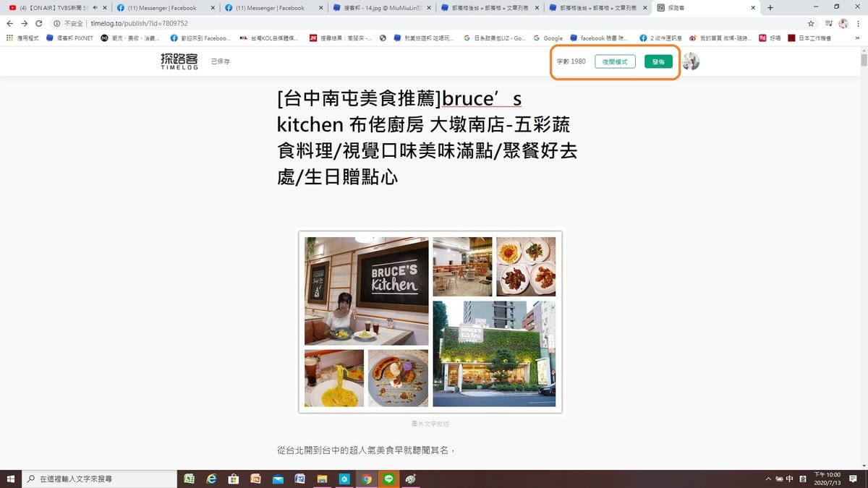868x488 pixels.
Task: Open the user profile avatar
Action: click(691, 61)
